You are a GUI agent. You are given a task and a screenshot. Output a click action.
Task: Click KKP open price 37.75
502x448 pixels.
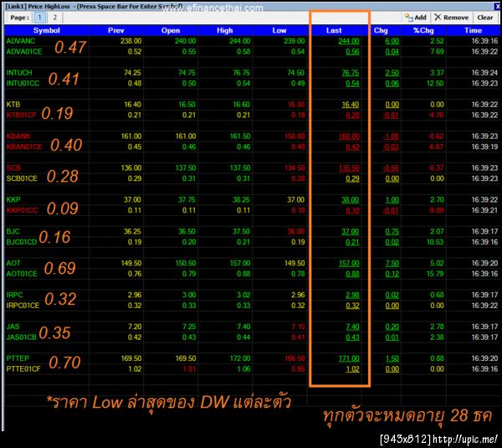point(187,199)
